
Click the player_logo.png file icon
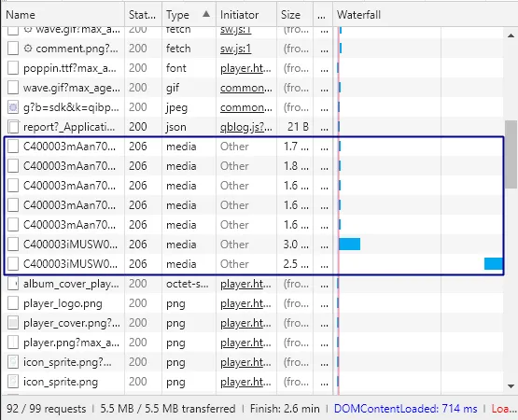pyautogui.click(x=13, y=303)
